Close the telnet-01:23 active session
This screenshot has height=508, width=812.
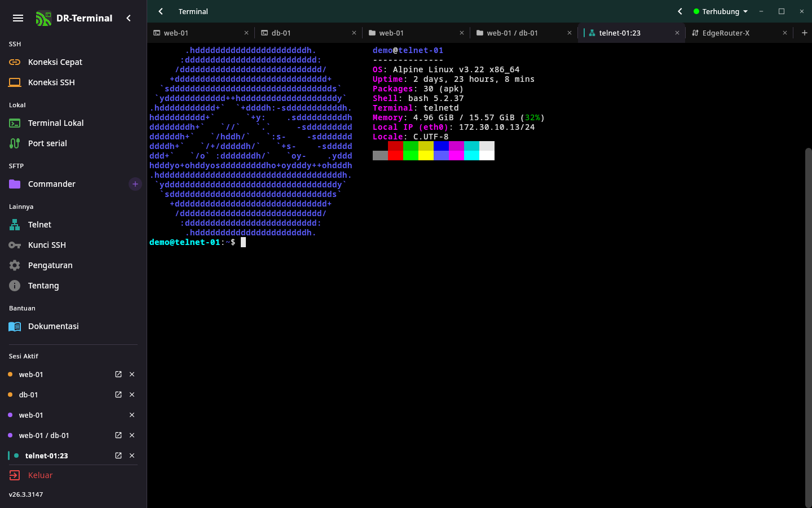pyautogui.click(x=132, y=456)
